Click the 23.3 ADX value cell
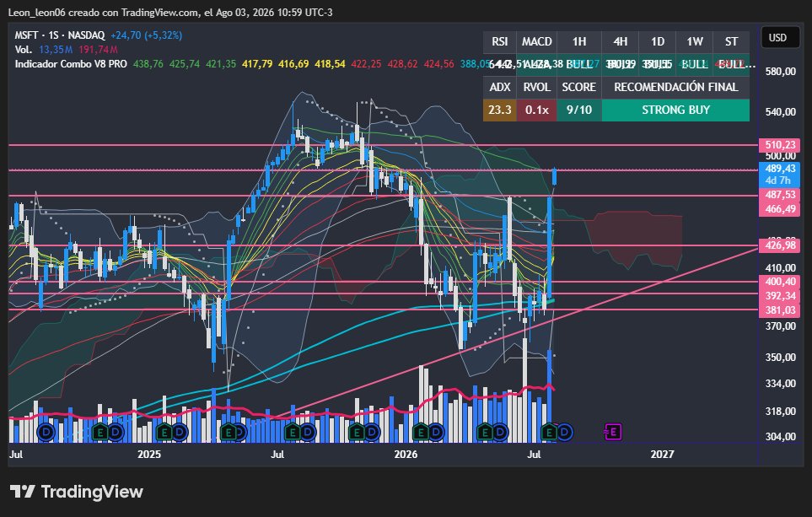This screenshot has height=517, width=812. [500, 110]
